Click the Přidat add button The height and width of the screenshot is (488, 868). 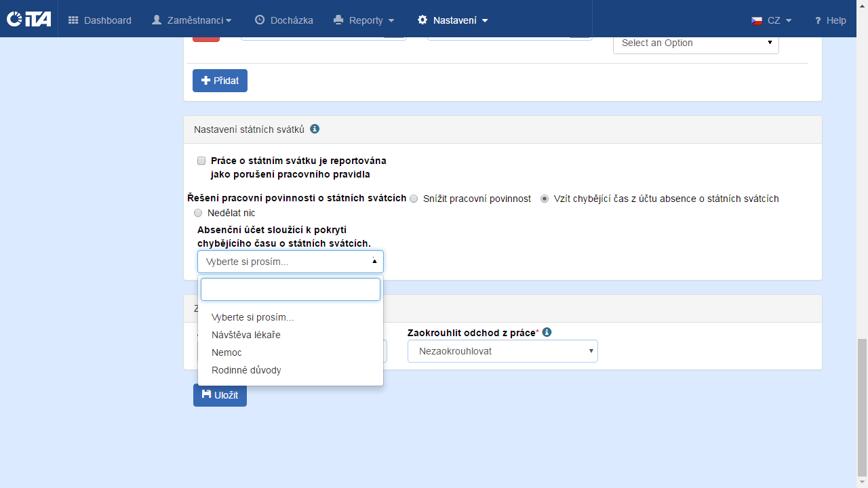coord(220,81)
